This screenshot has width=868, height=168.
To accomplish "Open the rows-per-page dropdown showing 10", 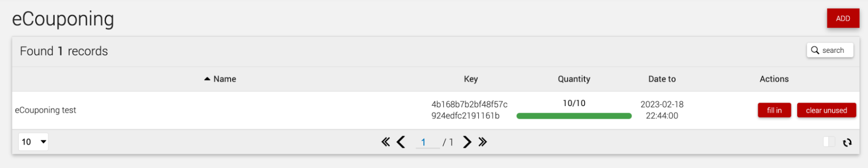I will (x=33, y=142).
